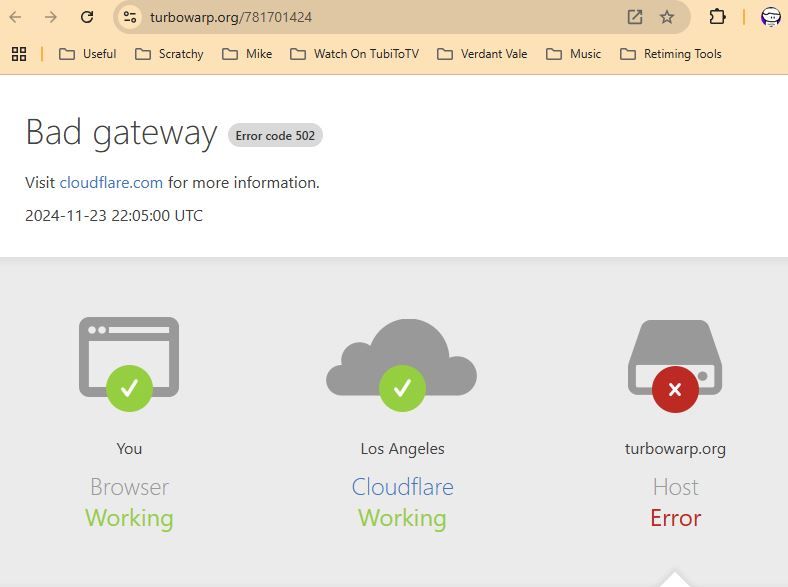Open the apps grid shortcut
The image size is (788, 587).
click(19, 54)
